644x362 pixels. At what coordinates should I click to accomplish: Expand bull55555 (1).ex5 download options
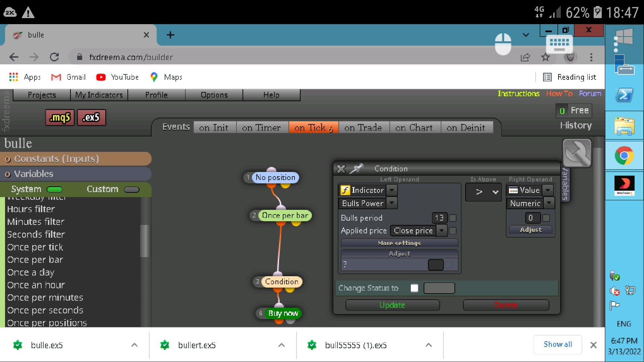click(428, 345)
